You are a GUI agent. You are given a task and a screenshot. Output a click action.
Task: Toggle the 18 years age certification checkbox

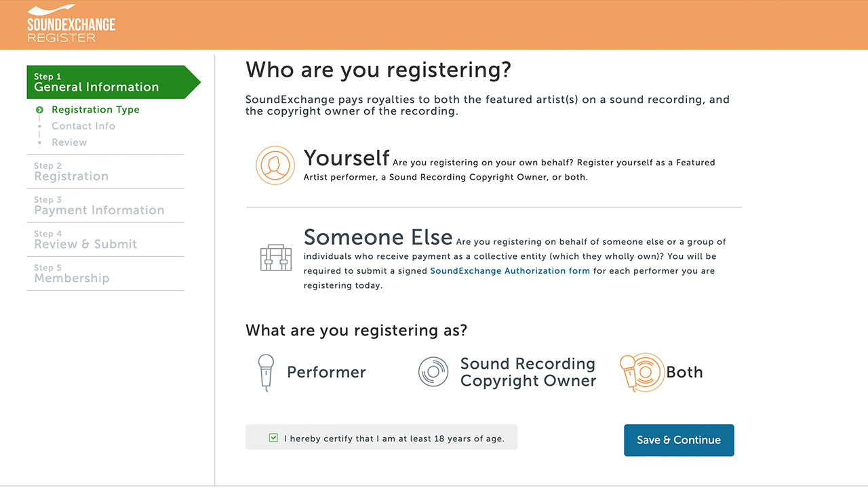tap(273, 438)
